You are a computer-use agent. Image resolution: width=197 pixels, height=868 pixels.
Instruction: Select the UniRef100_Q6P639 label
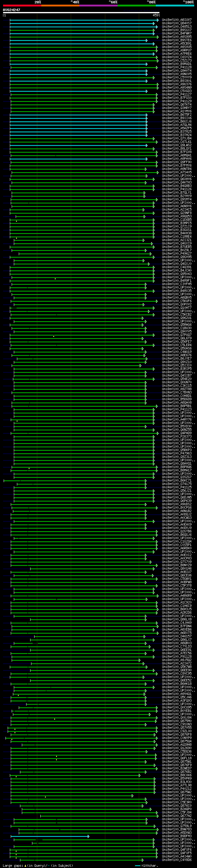tap(177, 501)
